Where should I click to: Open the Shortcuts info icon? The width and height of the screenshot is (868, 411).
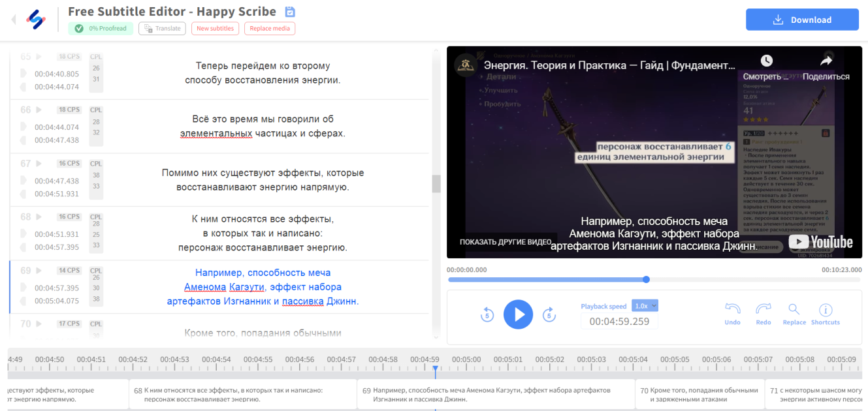pyautogui.click(x=826, y=310)
